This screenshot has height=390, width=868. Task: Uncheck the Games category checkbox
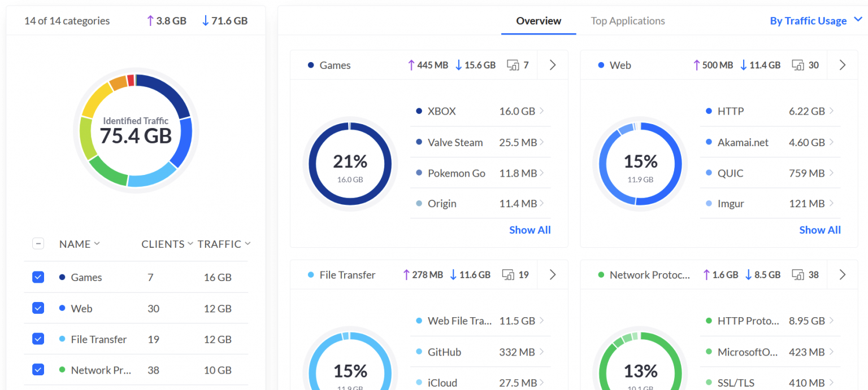coord(38,277)
